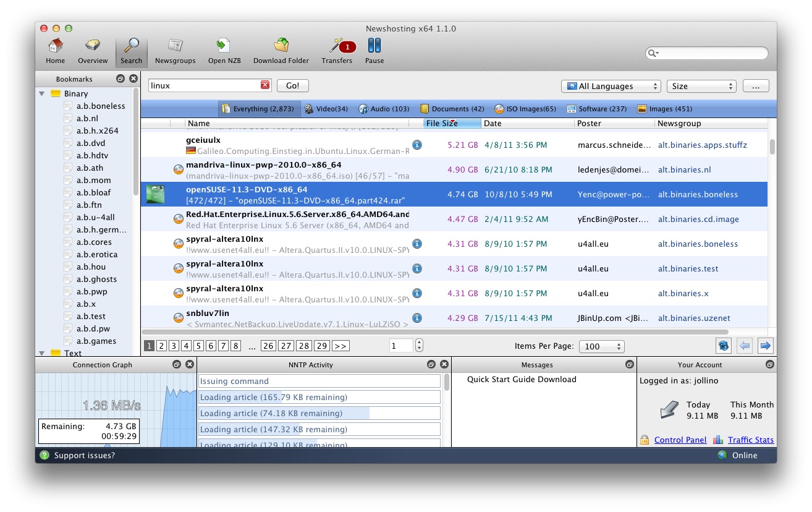This screenshot has height=512, width=812.
Task: Click the page number stepper arrows
Action: point(420,346)
